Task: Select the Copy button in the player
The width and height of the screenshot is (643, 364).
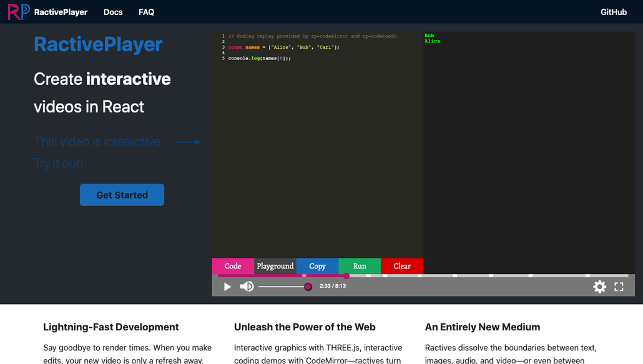Action: [317, 266]
